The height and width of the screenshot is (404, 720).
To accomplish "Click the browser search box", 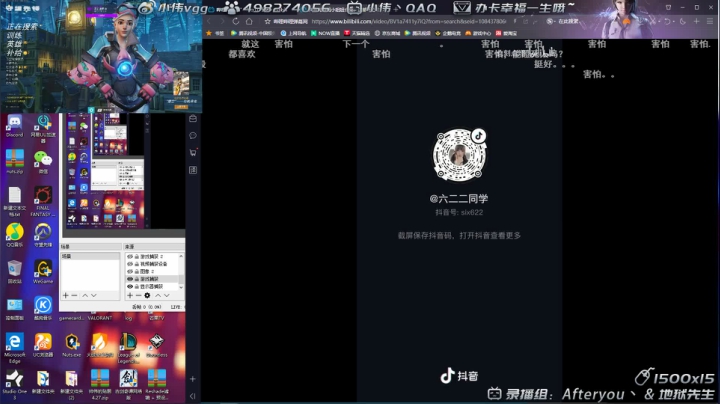I will 567,22.
